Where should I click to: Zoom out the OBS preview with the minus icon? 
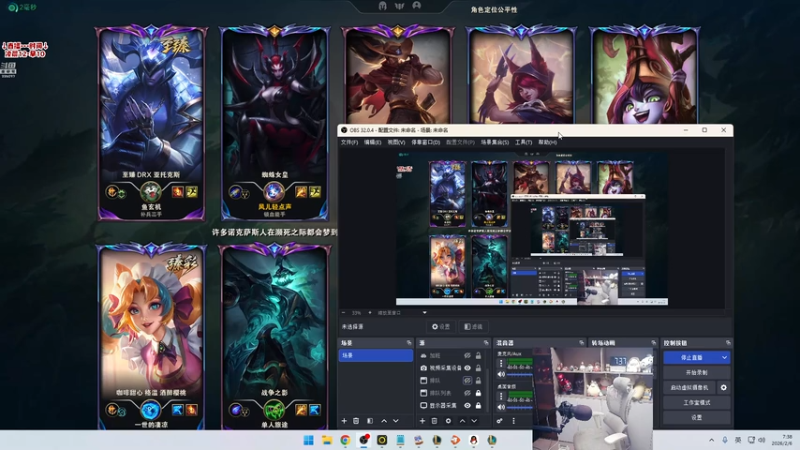click(x=343, y=313)
